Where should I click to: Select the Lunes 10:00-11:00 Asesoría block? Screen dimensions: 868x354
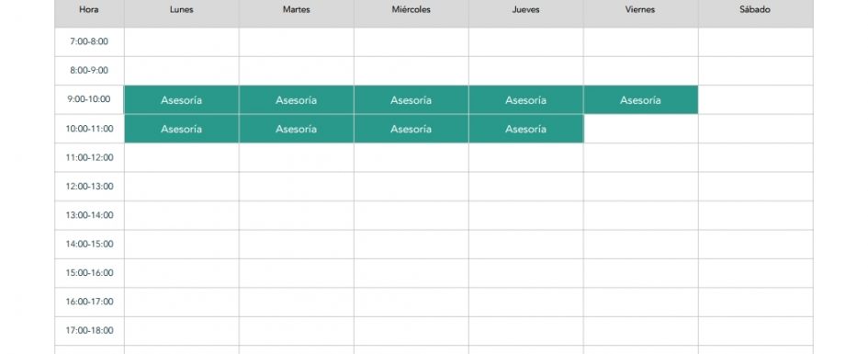click(x=182, y=129)
